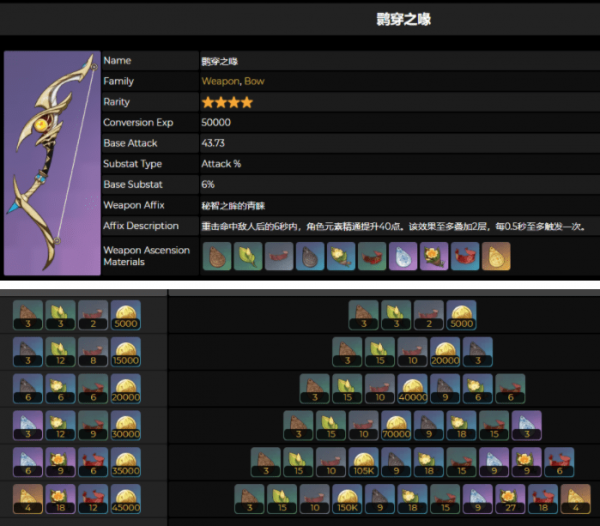Click the golden seed with quantity 4 in left column

[x=28, y=499]
